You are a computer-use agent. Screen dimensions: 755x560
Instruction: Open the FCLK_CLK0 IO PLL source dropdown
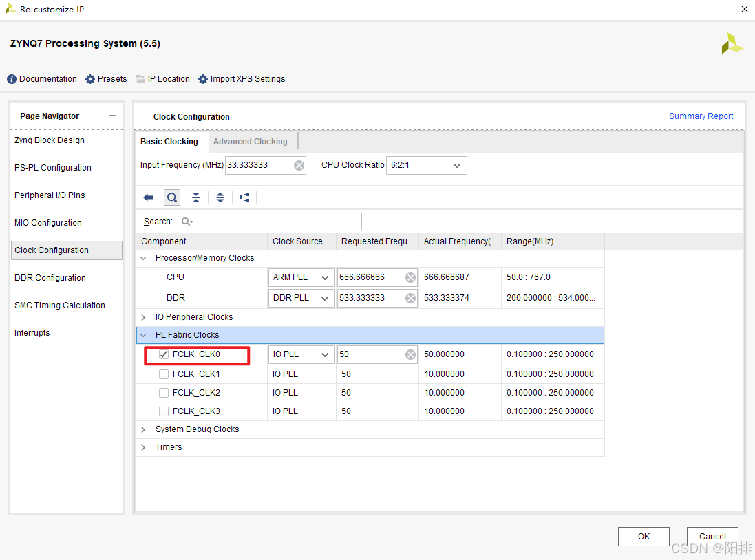301,354
